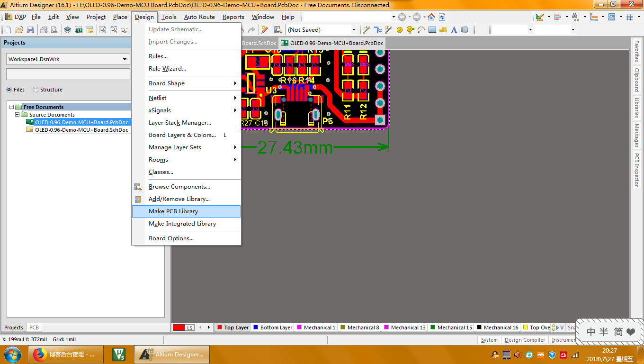Choose Make Integrated Library menu item
This screenshot has height=364, width=644.
pos(186,224)
